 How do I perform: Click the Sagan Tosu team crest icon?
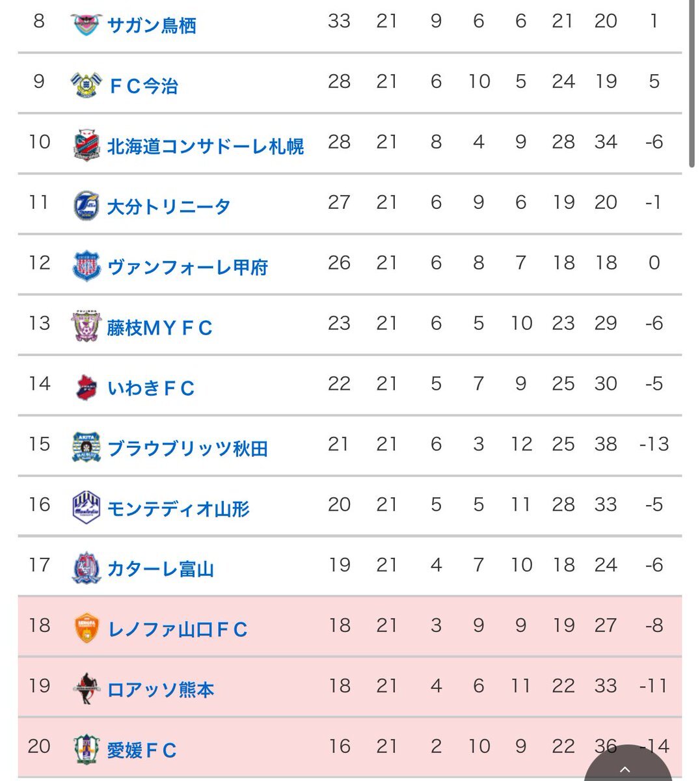87,25
